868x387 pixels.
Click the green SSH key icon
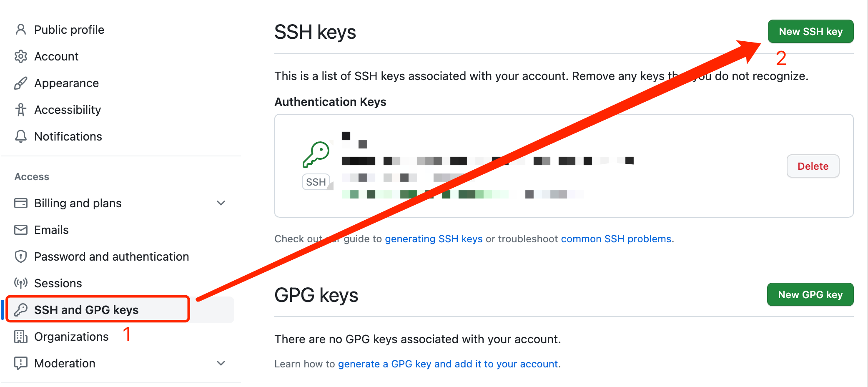(316, 154)
